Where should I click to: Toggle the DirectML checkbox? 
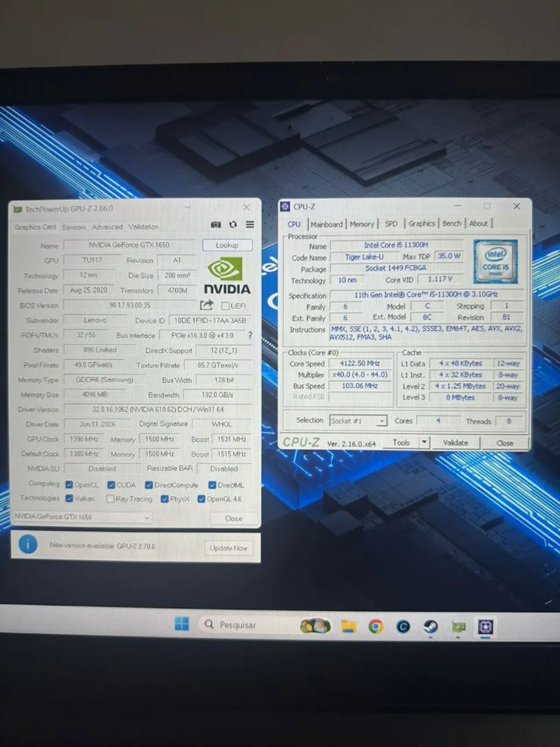212,484
